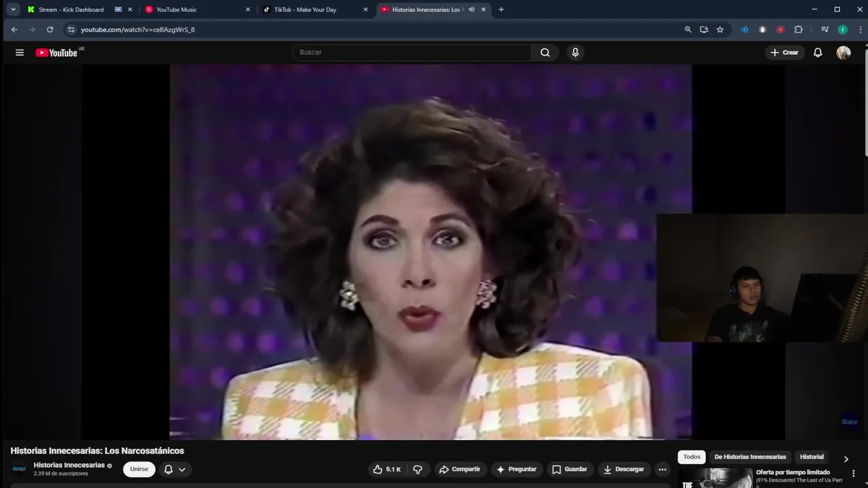This screenshot has height=488, width=868.
Task: Expand the subscription notification bell dropdown
Action: click(x=175, y=469)
